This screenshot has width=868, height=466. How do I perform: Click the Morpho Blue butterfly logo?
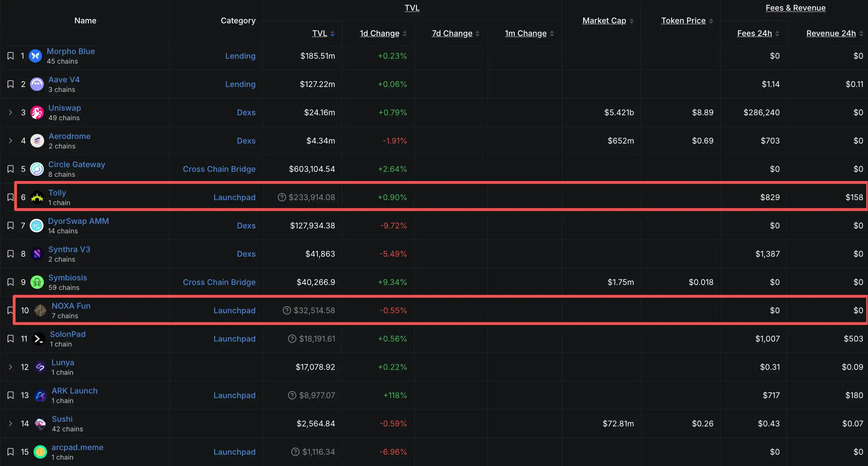[x=35, y=56]
